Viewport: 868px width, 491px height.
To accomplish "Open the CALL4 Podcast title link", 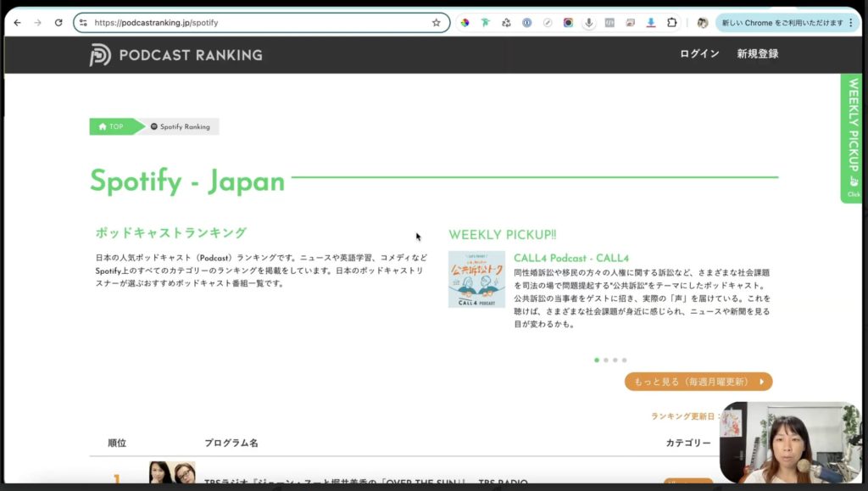I will 570,258.
